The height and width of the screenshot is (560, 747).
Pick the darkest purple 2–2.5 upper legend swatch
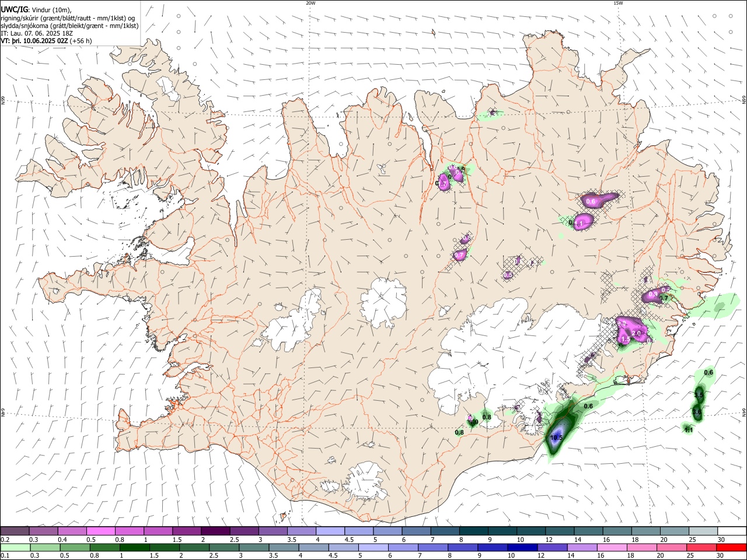click(x=215, y=531)
